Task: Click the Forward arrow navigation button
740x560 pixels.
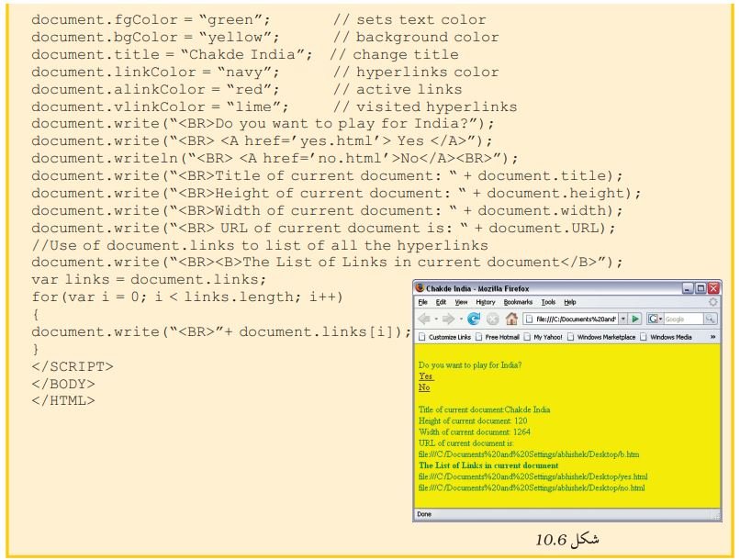Action: [448, 319]
